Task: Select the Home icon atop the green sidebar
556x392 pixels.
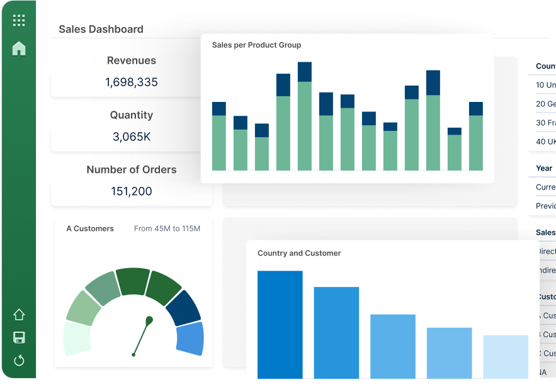Action: pos(19,48)
